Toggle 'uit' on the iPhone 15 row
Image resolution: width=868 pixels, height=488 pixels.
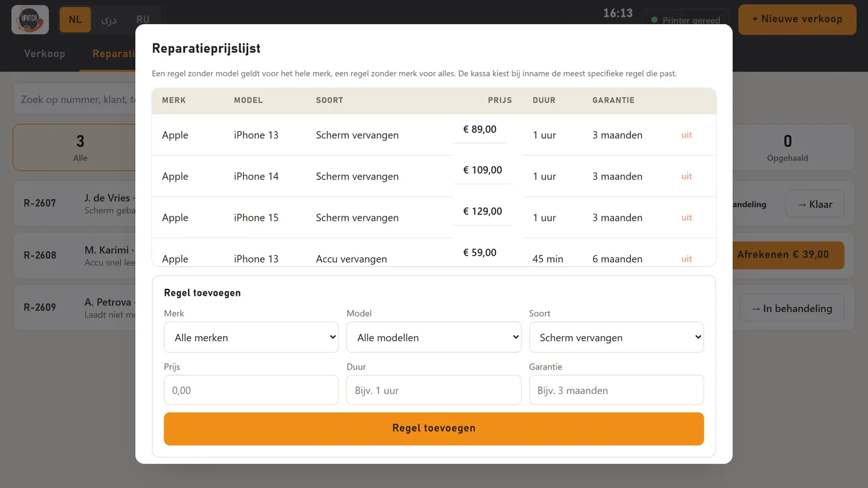click(686, 218)
